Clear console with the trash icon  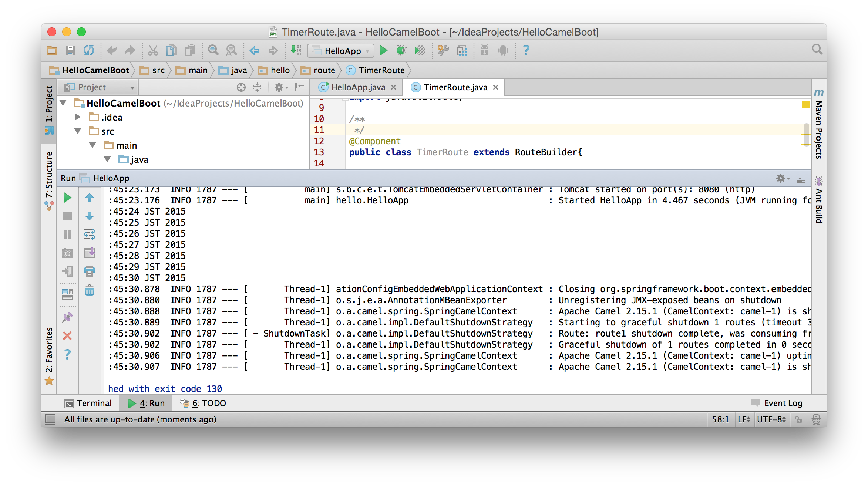coord(90,290)
